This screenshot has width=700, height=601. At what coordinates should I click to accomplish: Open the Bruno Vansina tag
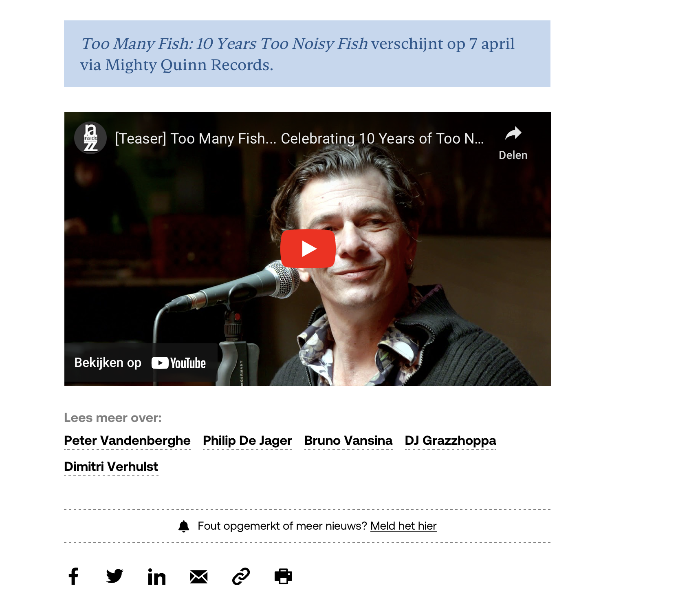point(348,440)
